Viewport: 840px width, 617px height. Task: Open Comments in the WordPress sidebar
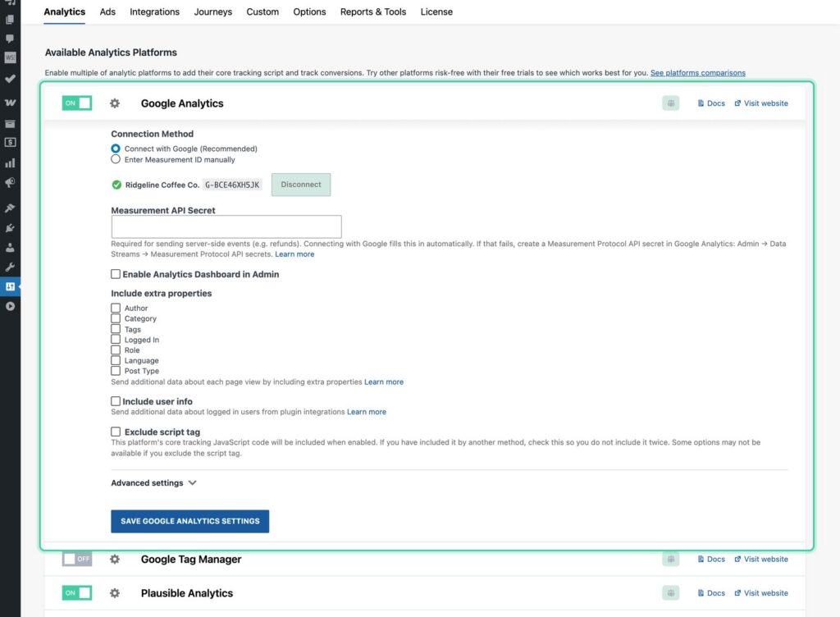[10, 39]
